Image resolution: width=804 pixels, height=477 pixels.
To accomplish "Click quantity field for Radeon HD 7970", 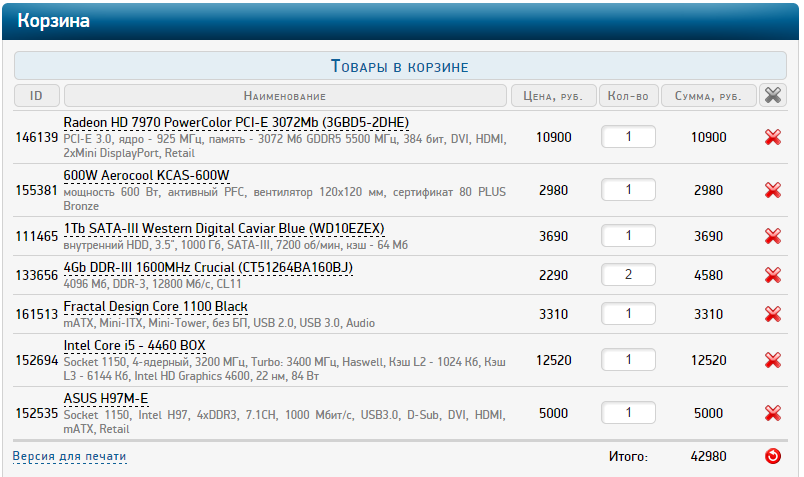I will [628, 137].
